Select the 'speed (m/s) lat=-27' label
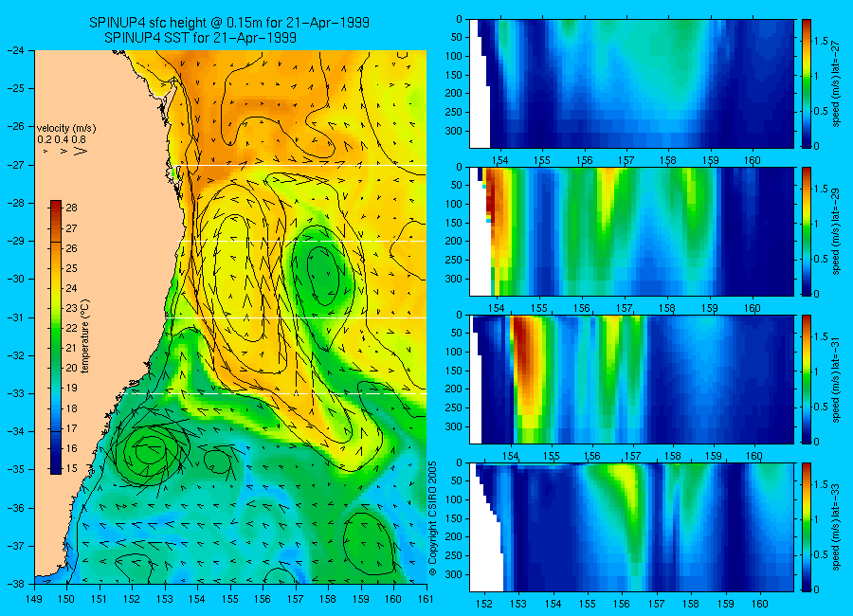The width and height of the screenshot is (853, 616). pyautogui.click(x=837, y=84)
